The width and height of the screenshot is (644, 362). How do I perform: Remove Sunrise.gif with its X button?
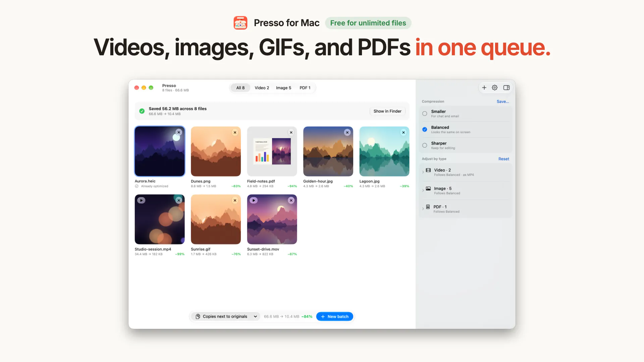tap(235, 200)
